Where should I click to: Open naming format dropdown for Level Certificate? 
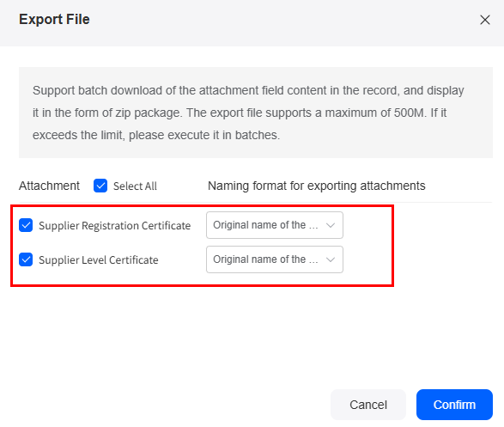click(x=275, y=259)
